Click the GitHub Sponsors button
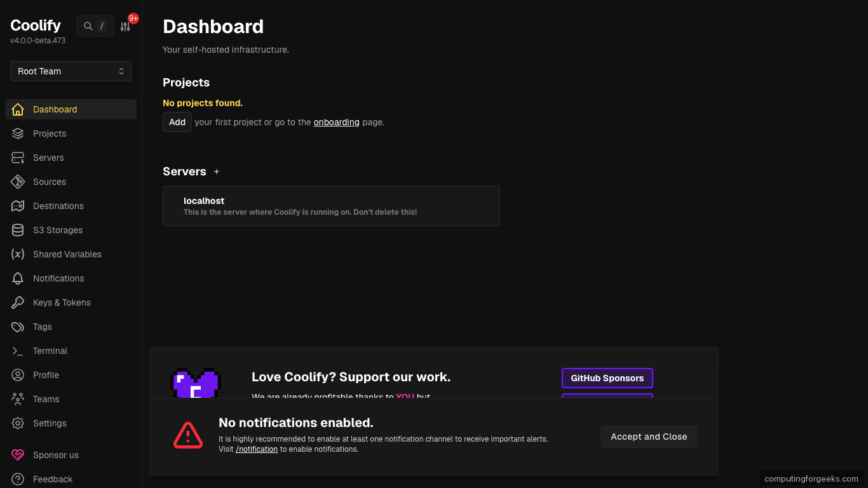 607,378
